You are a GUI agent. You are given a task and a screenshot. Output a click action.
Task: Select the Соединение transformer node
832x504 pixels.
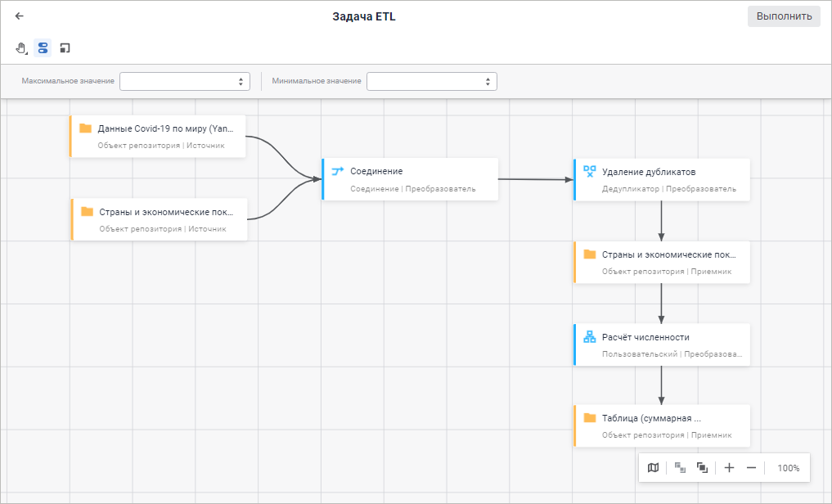[410, 179]
